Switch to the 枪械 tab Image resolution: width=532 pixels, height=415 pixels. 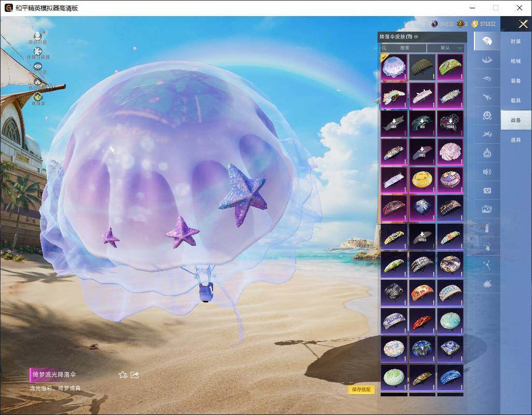(x=516, y=61)
